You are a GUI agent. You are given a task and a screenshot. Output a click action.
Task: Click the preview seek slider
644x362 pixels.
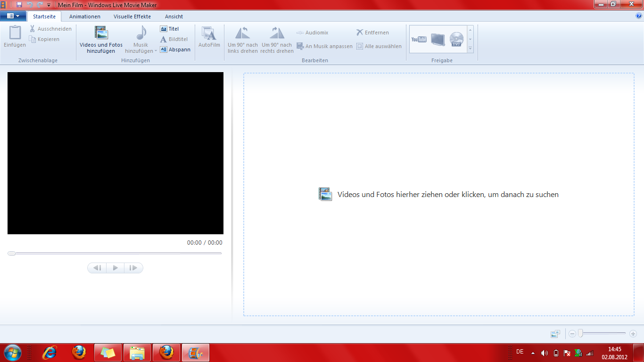(x=115, y=254)
